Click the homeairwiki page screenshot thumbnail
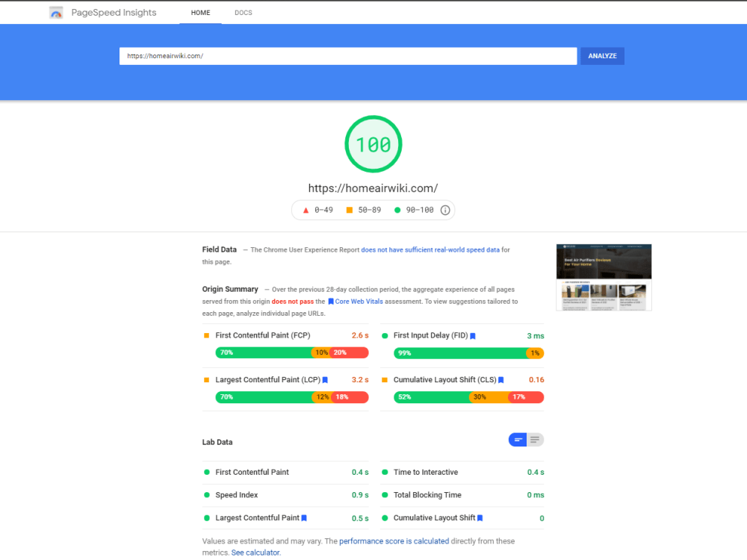Screen dimensions: 747x560 click(604, 278)
